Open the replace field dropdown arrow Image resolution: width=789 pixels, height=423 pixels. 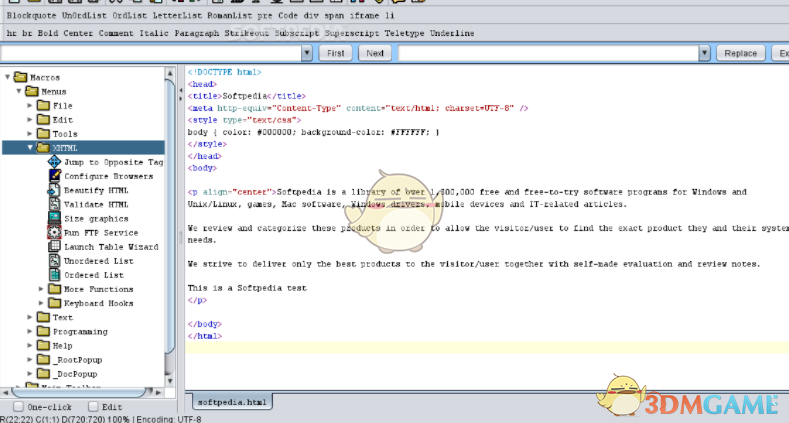(706, 53)
